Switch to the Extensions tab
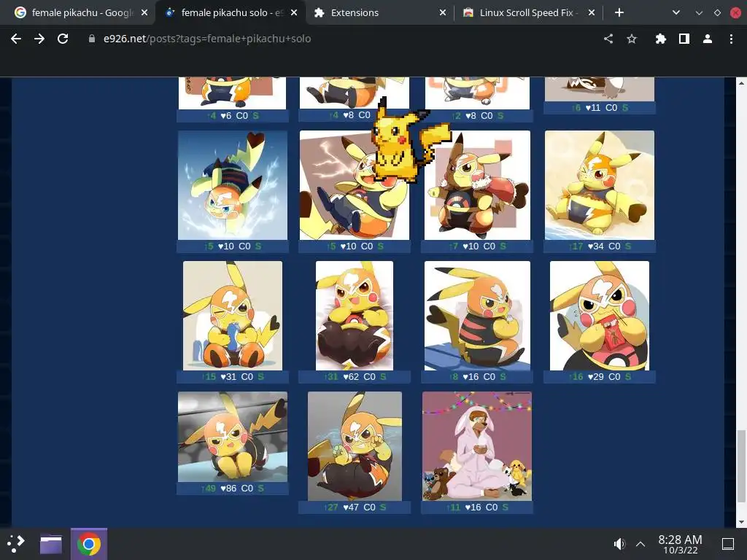The image size is (747, 560). tap(379, 12)
